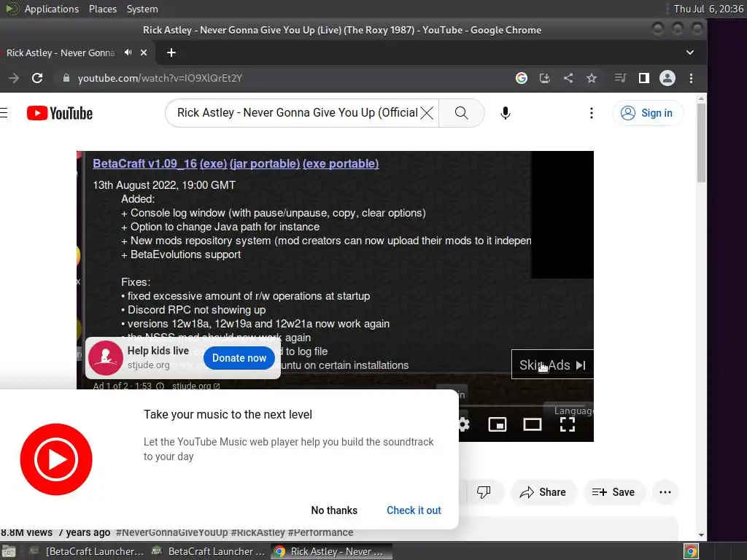The width and height of the screenshot is (747, 560).
Task: Select the Rick Astley browser tab
Action: [x=60, y=52]
